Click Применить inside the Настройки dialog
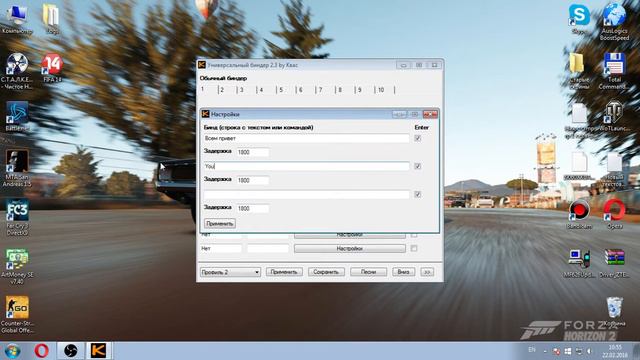640x360 pixels. (220, 224)
